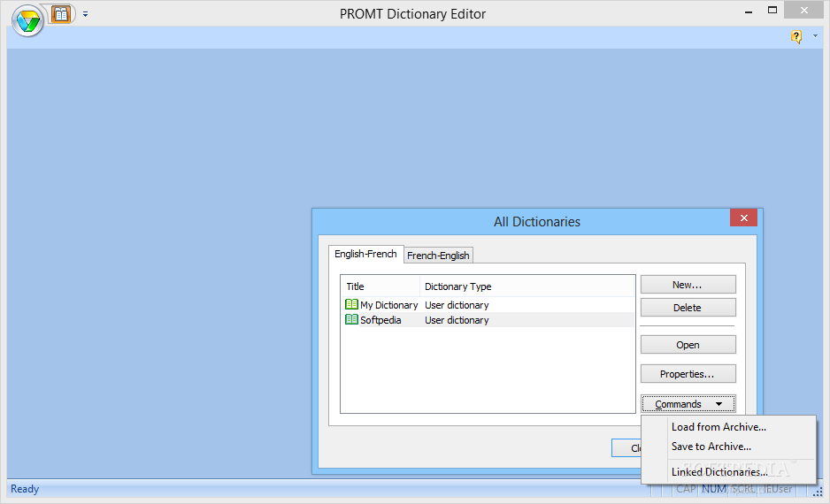Click the Open button

tap(688, 345)
